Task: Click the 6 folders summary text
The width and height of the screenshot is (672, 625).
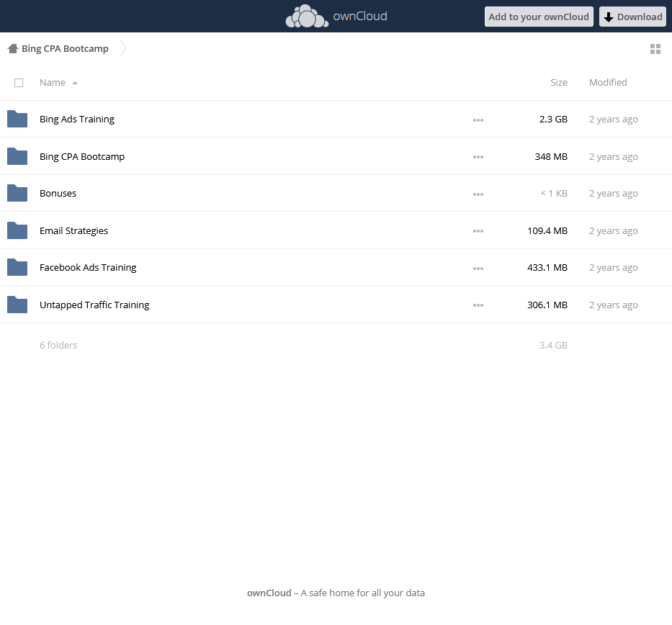Action: point(58,345)
